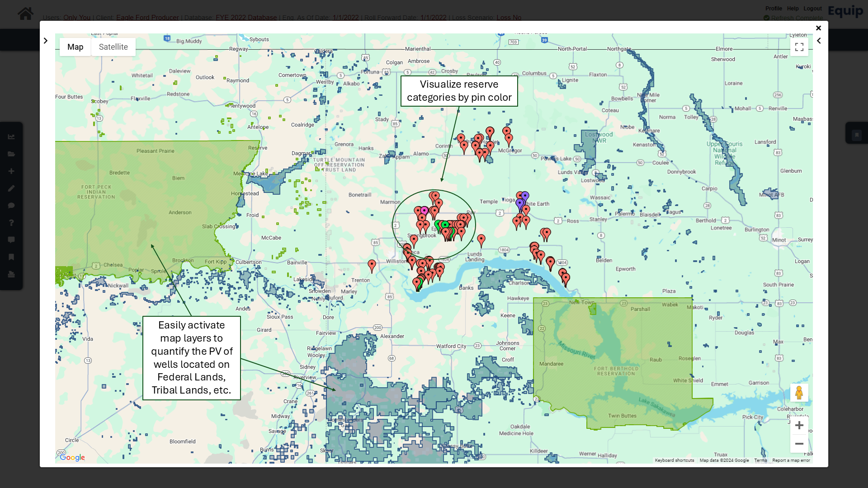Viewport: 868px width, 488px height.
Task: Click the pencil edit icon in sidebar
Action: pos(11,188)
